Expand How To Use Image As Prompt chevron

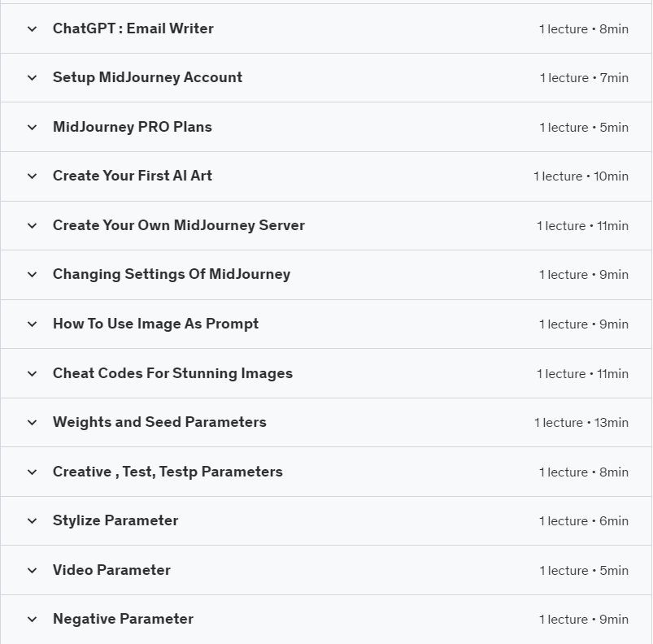tap(32, 324)
